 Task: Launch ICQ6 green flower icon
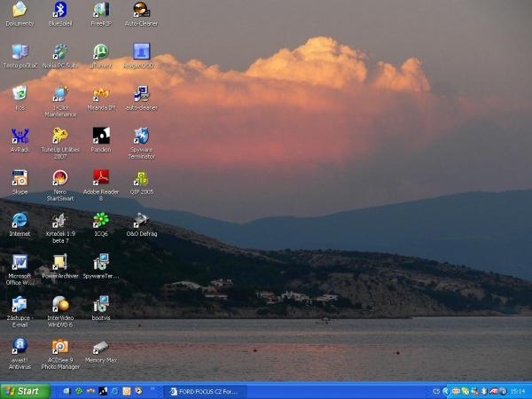coord(101,220)
